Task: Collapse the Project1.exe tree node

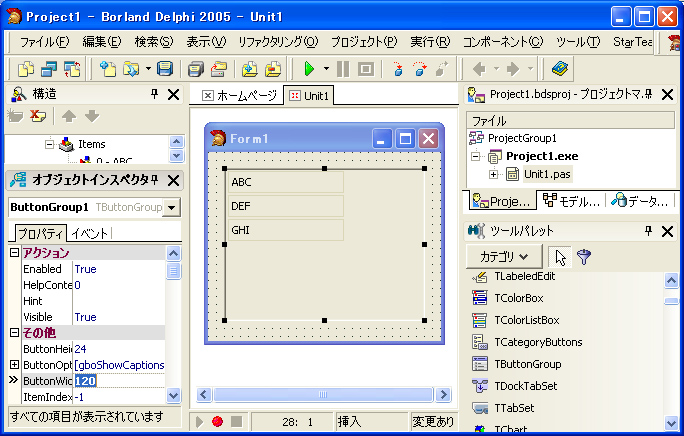Action: pos(475,156)
